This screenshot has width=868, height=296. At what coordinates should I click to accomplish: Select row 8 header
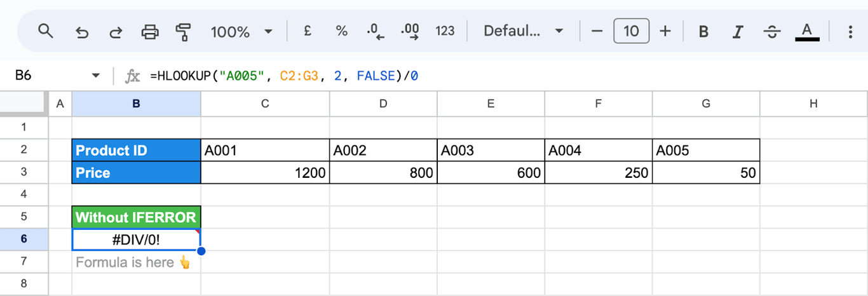click(24, 284)
